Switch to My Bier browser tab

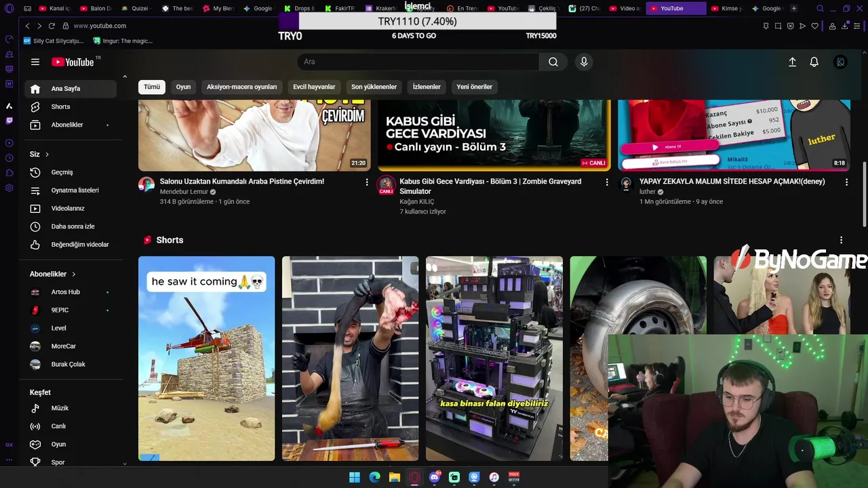coord(218,8)
